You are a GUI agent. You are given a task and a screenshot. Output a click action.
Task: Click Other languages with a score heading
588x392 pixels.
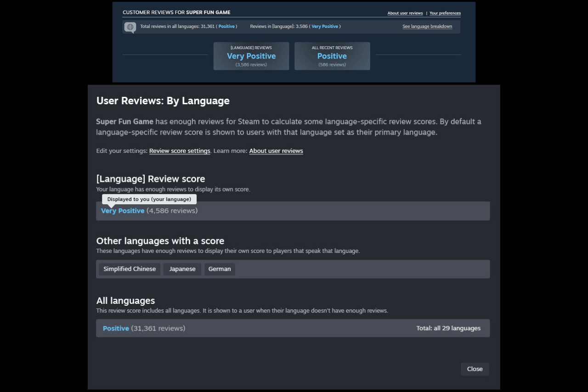(x=160, y=241)
